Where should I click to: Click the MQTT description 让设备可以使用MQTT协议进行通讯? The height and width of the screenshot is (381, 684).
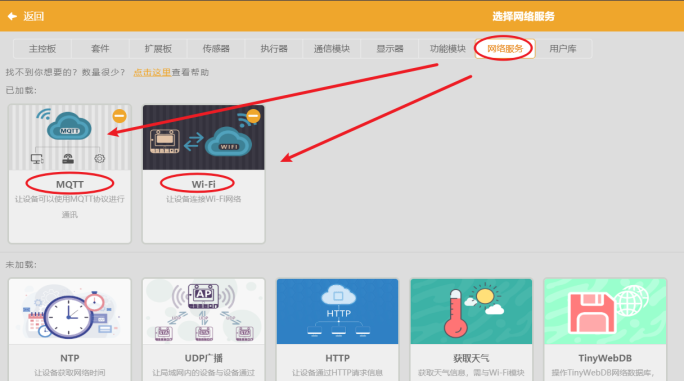(70, 207)
